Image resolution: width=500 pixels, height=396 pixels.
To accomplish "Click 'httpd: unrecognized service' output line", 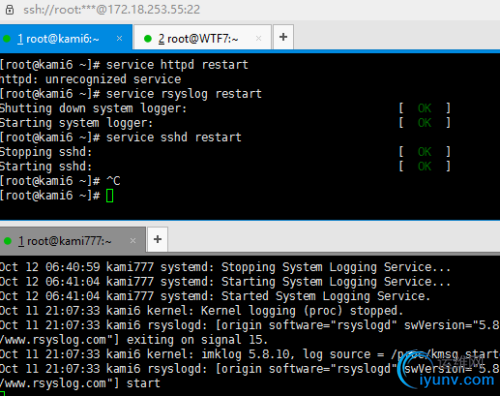I will 90,79.
